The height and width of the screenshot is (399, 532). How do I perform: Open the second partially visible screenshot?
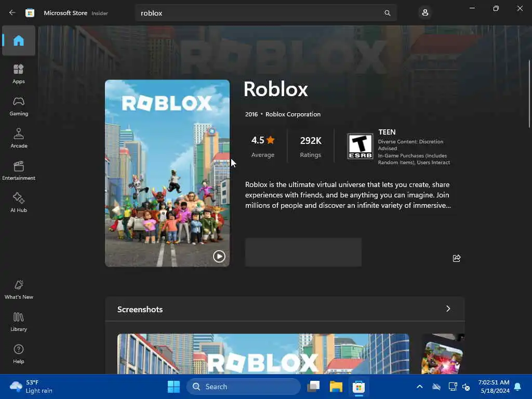[x=443, y=354]
